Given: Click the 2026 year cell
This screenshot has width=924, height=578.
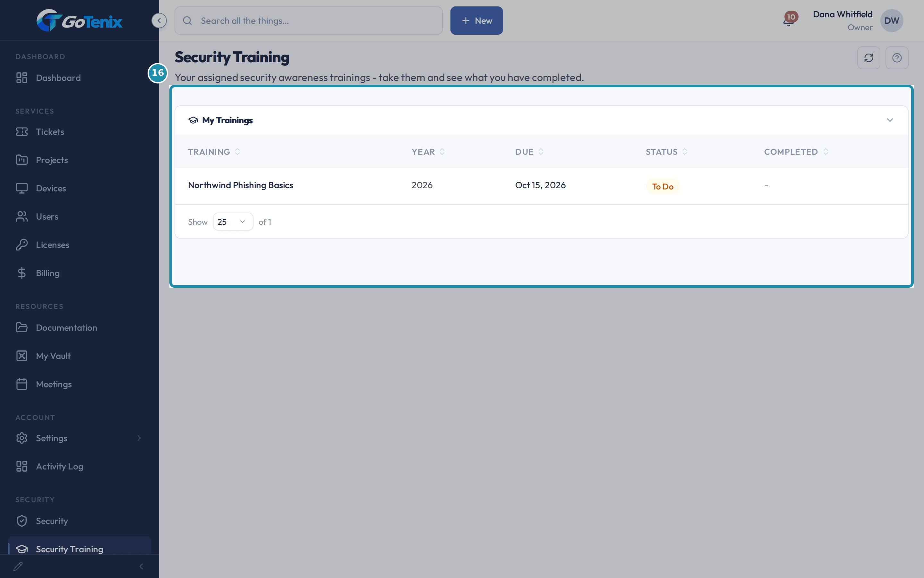Looking at the screenshot, I should [422, 185].
